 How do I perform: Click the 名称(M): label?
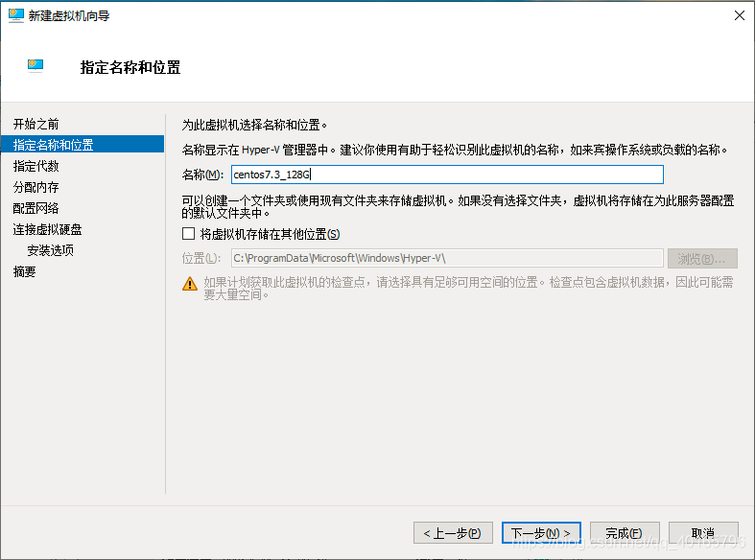coord(202,175)
